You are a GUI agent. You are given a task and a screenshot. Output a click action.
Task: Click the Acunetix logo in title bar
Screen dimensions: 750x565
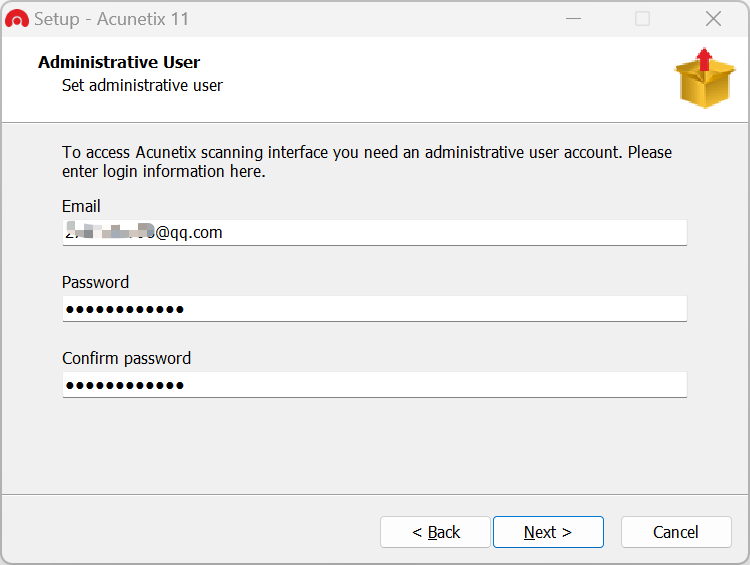point(17,19)
